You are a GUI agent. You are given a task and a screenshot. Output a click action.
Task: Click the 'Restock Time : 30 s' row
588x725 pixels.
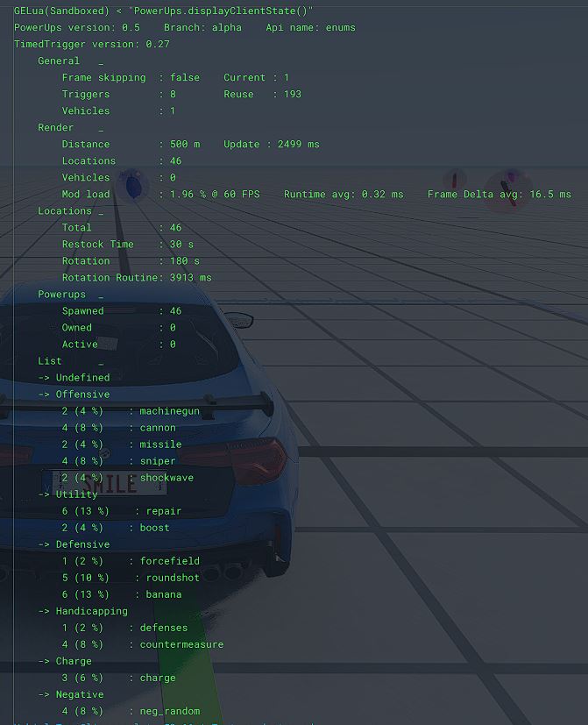pyautogui.click(x=128, y=244)
